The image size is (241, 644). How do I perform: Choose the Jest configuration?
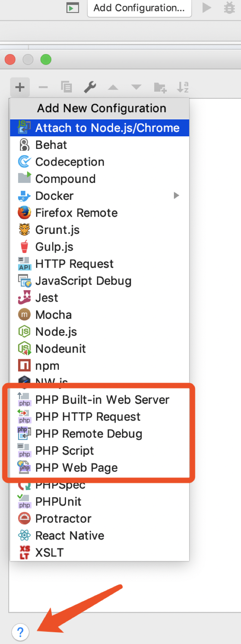click(x=100, y=298)
